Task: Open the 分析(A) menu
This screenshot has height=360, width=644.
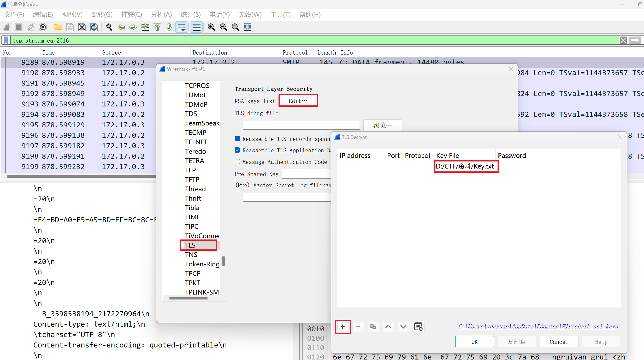Action: coord(161,15)
